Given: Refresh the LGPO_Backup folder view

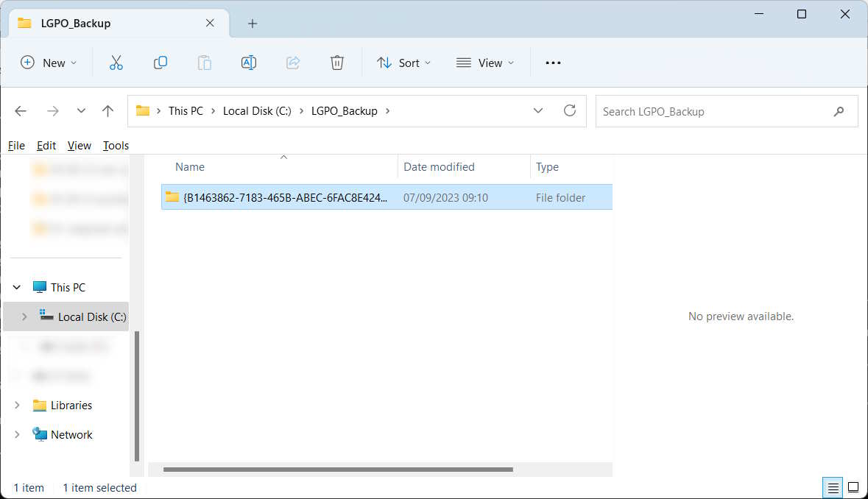Looking at the screenshot, I should tap(569, 110).
